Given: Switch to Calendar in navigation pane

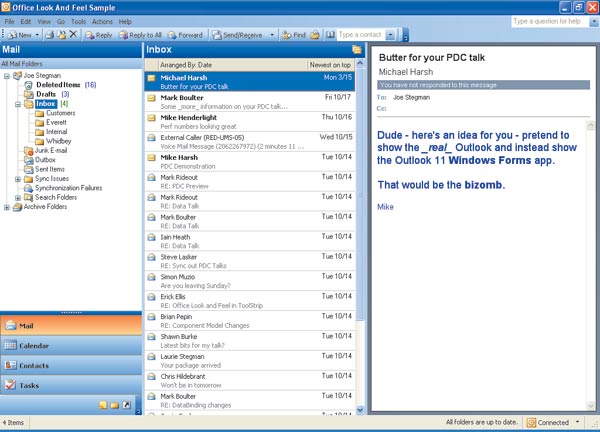Looking at the screenshot, I should click(35, 345).
